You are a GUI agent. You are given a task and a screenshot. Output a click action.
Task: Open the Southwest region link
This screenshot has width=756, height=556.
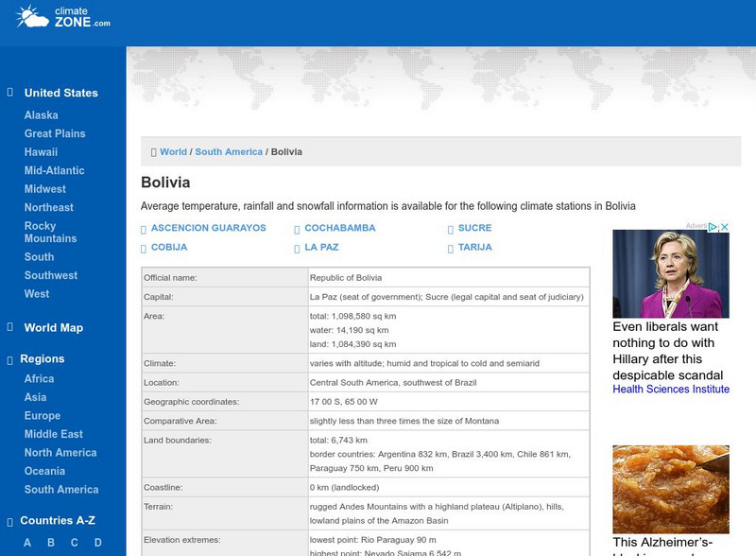51,275
